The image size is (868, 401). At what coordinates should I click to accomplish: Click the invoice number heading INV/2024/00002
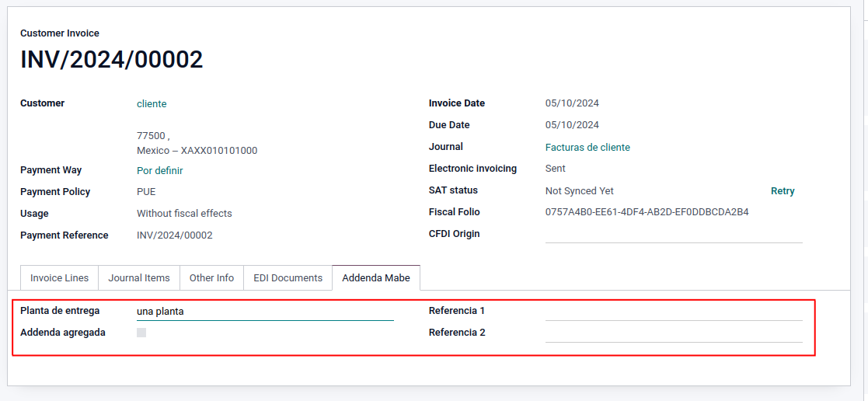pyautogui.click(x=112, y=60)
